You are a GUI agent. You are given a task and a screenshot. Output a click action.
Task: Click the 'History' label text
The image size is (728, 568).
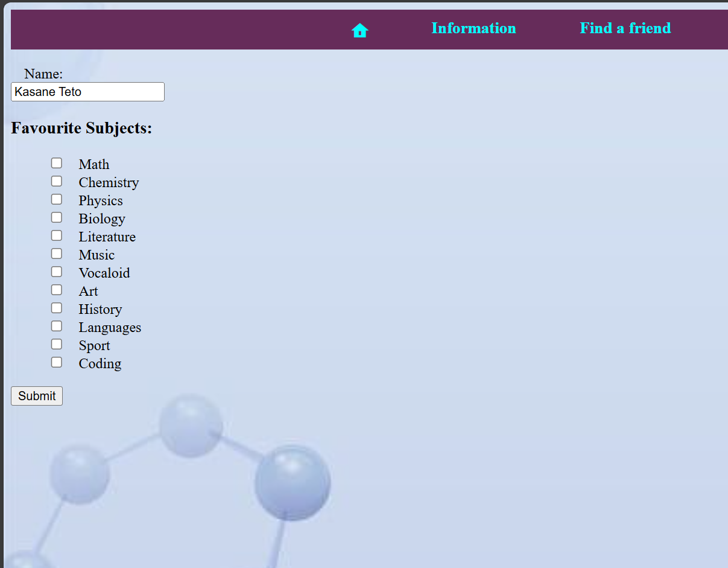(x=100, y=309)
